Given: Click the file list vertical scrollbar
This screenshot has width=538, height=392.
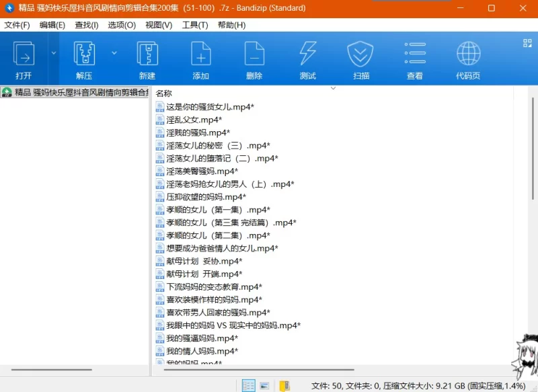Looking at the screenshot, I should click(533, 148).
